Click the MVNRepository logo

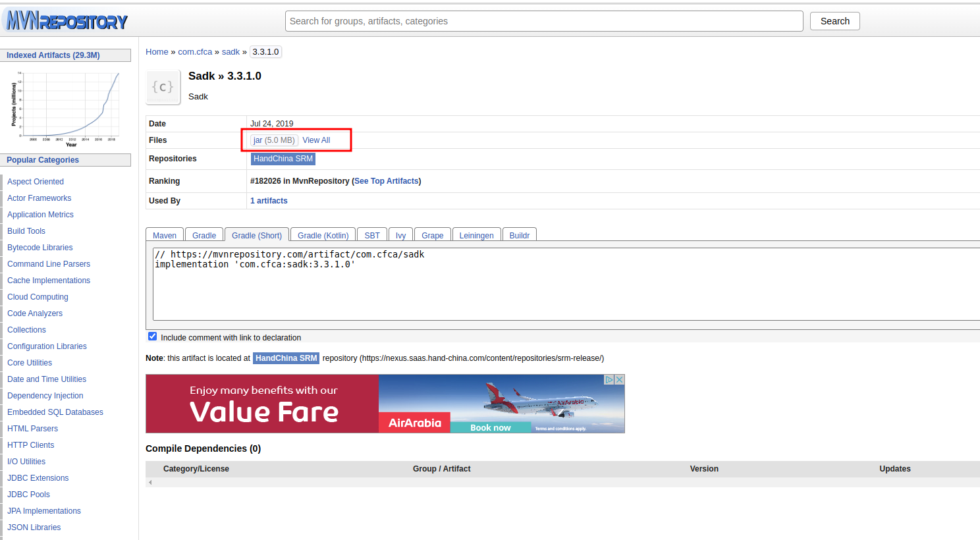67,21
